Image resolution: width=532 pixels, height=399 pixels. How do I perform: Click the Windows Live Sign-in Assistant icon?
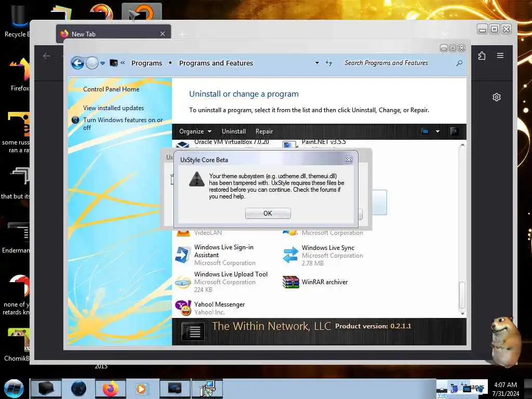pyautogui.click(x=183, y=255)
